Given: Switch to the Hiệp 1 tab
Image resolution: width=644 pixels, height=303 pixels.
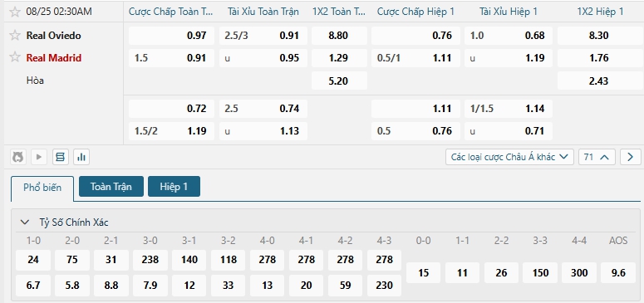Looking at the screenshot, I should (x=174, y=187).
